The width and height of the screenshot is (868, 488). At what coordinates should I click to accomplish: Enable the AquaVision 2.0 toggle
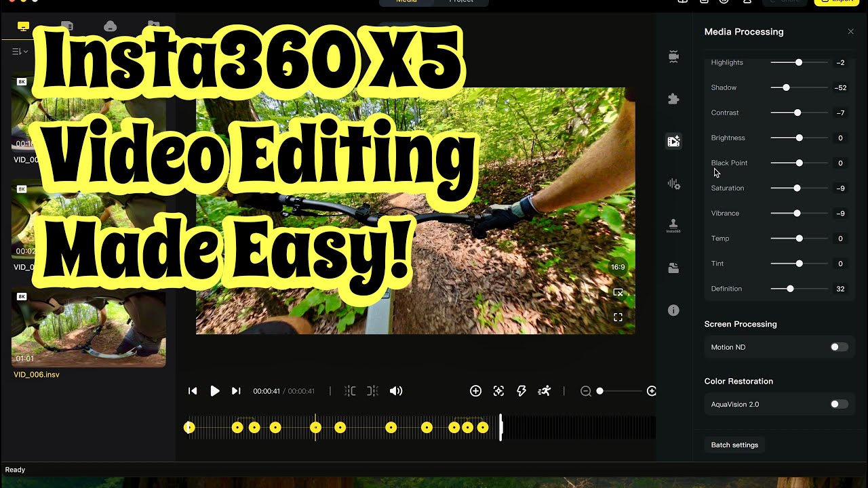tap(839, 404)
